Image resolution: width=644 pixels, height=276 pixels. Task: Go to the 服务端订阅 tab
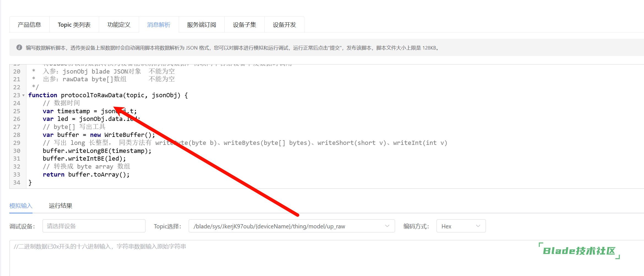[202, 25]
